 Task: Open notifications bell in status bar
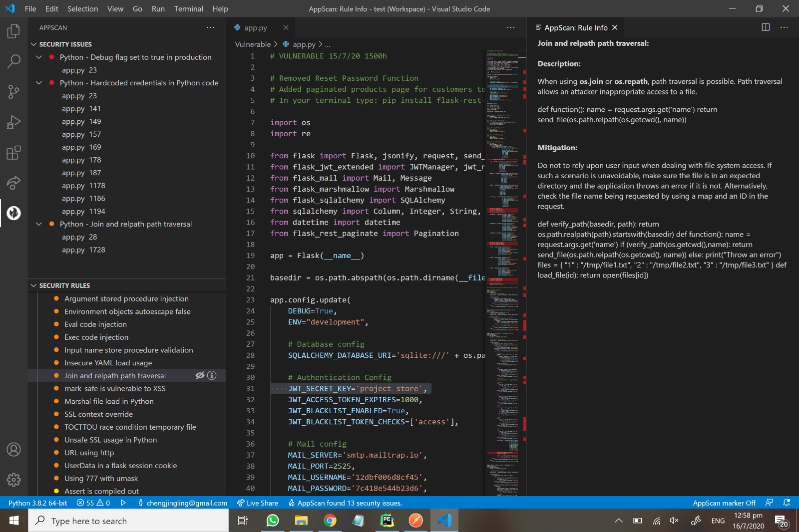point(787,503)
